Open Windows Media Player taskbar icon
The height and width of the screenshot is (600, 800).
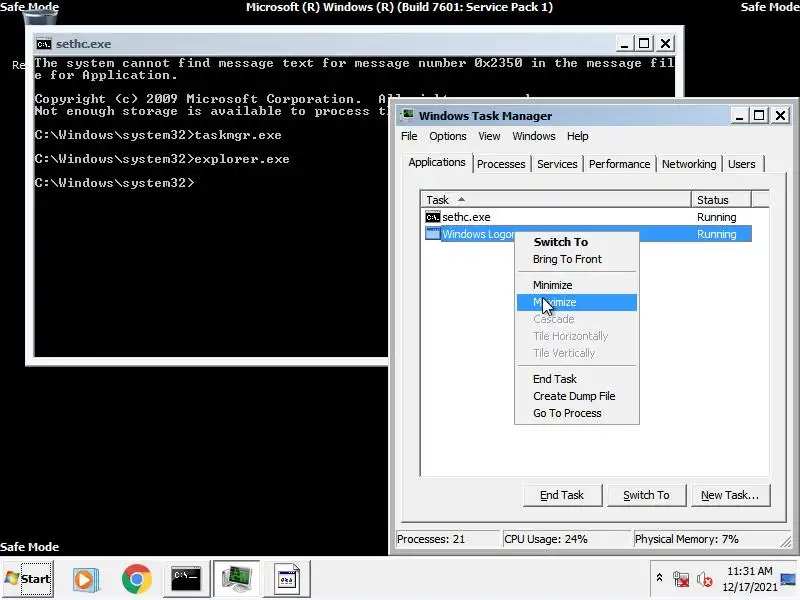click(x=86, y=580)
